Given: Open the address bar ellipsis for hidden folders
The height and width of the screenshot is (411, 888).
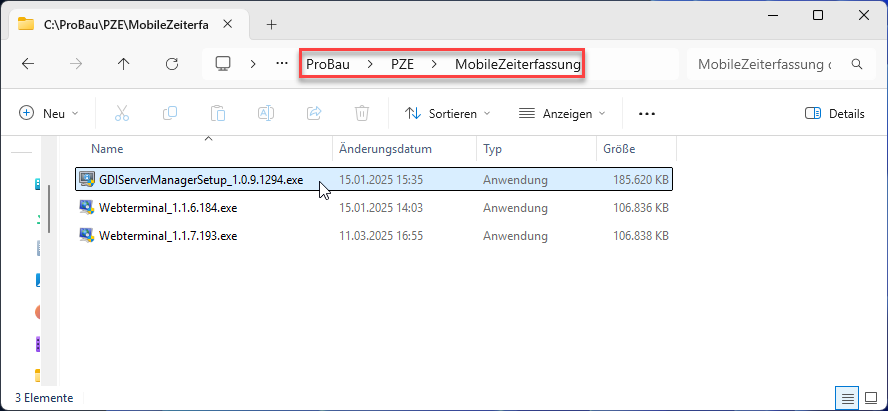Looking at the screenshot, I should (x=281, y=64).
